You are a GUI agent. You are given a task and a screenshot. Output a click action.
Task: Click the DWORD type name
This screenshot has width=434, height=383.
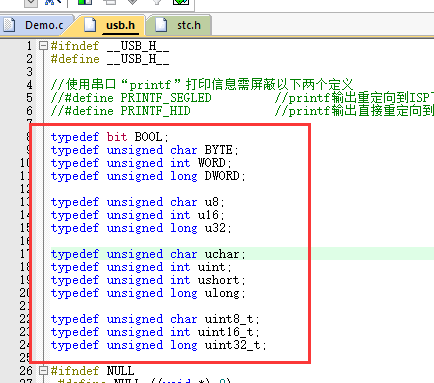pyautogui.click(x=222, y=176)
